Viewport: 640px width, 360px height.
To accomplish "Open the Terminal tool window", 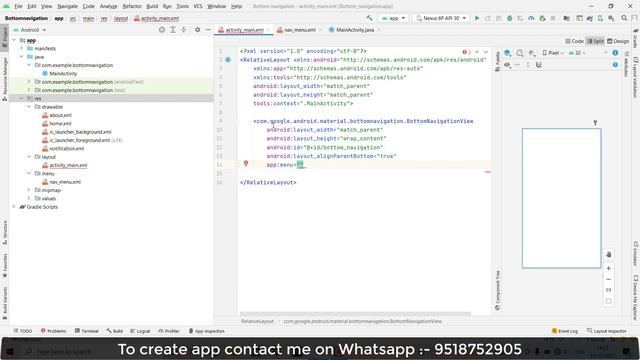I will (x=87, y=331).
